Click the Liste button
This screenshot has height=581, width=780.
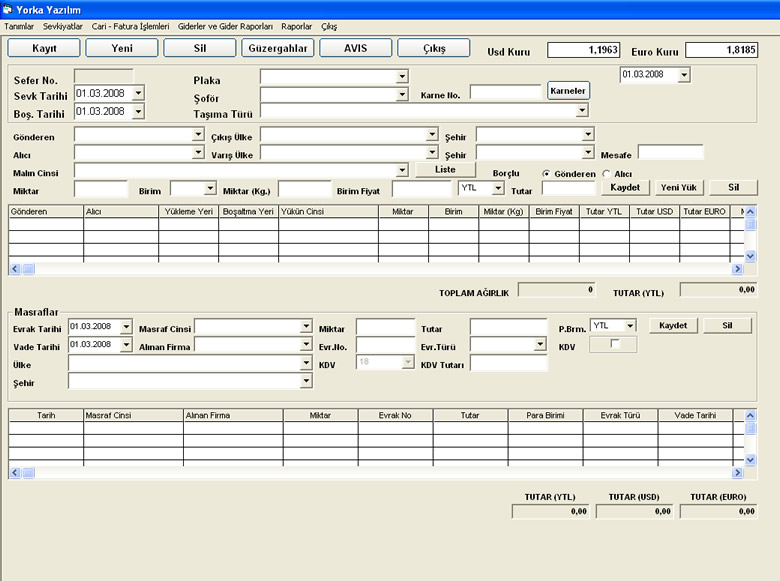(x=445, y=169)
